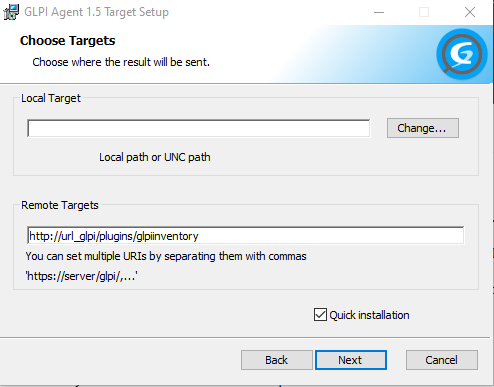Click the Quick installation label text
494x387 pixels.
pyautogui.click(x=369, y=315)
